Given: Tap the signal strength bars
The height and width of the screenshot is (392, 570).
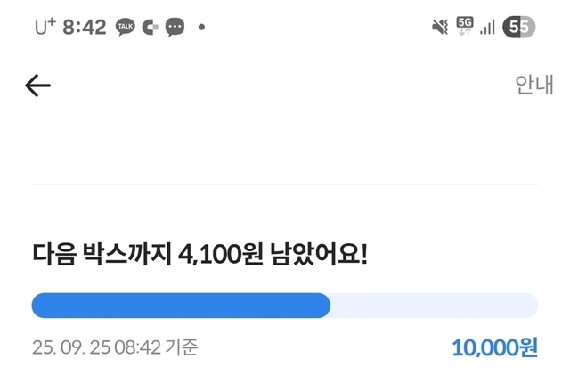Looking at the screenshot, I should point(487,28).
